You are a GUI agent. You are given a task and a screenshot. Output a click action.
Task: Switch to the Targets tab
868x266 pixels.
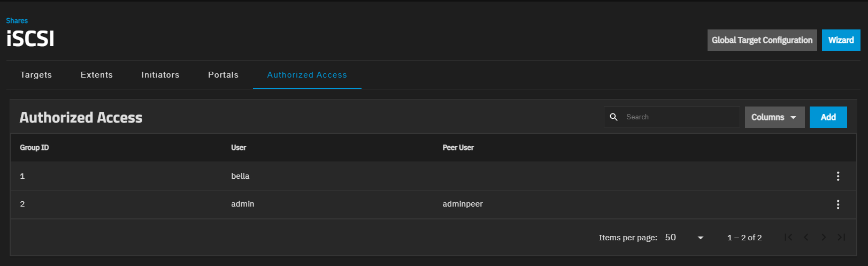pos(36,75)
